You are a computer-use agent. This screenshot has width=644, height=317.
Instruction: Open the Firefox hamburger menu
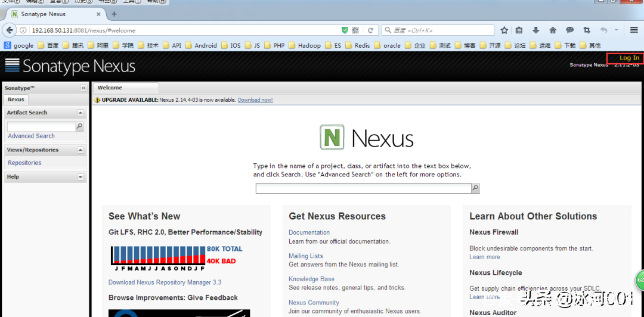(x=634, y=30)
